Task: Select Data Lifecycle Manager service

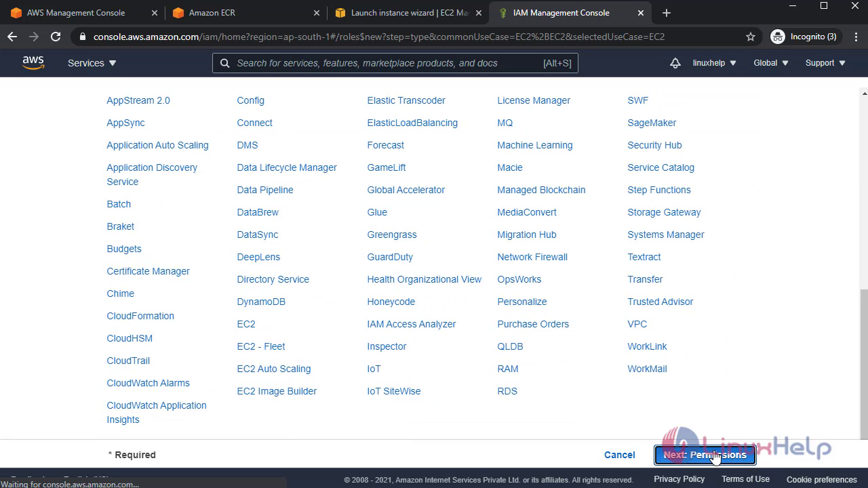Action: tap(287, 167)
